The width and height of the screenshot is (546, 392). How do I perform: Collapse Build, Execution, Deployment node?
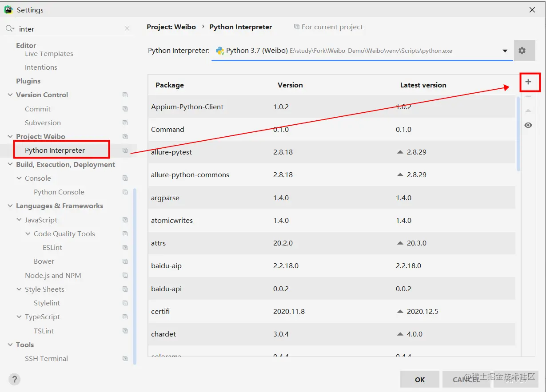tap(10, 164)
